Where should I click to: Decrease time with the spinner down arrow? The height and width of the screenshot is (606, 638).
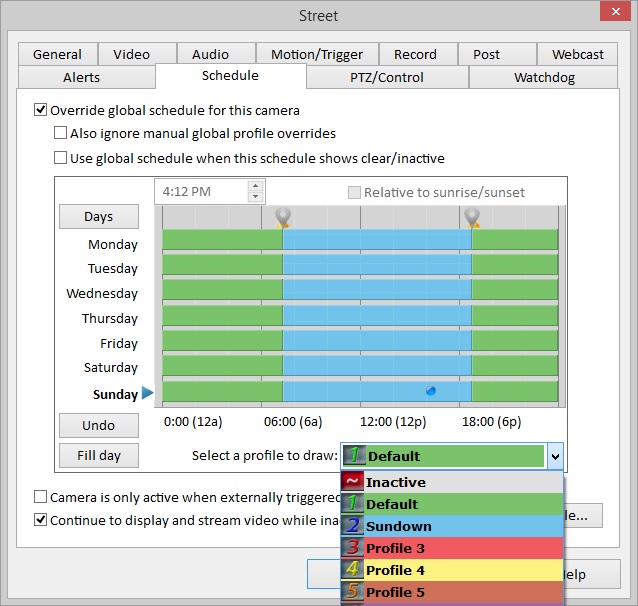click(256, 197)
